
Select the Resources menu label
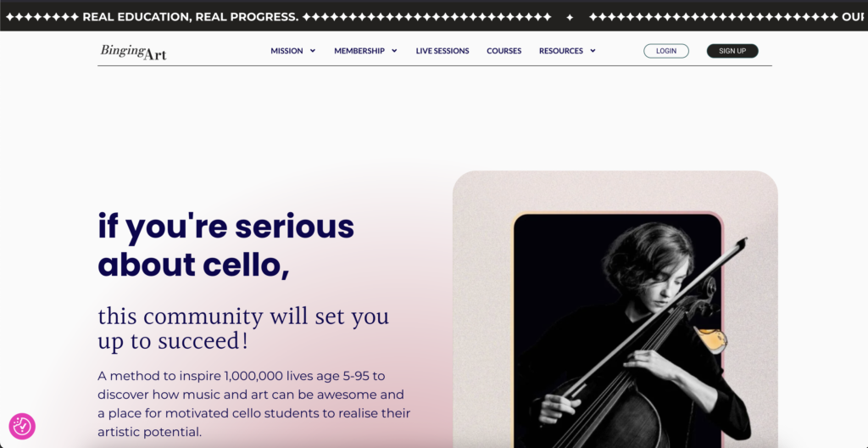click(561, 51)
